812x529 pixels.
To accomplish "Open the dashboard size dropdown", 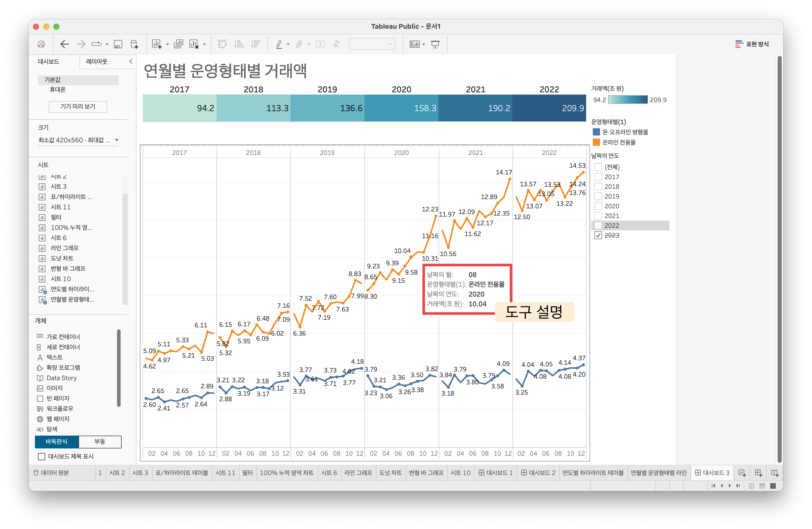I will [x=117, y=140].
